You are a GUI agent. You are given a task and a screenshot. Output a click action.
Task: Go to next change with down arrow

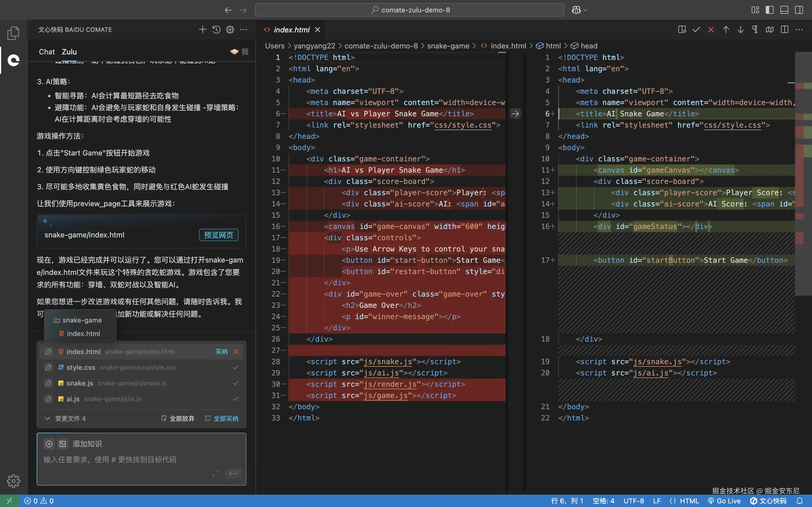pos(741,30)
